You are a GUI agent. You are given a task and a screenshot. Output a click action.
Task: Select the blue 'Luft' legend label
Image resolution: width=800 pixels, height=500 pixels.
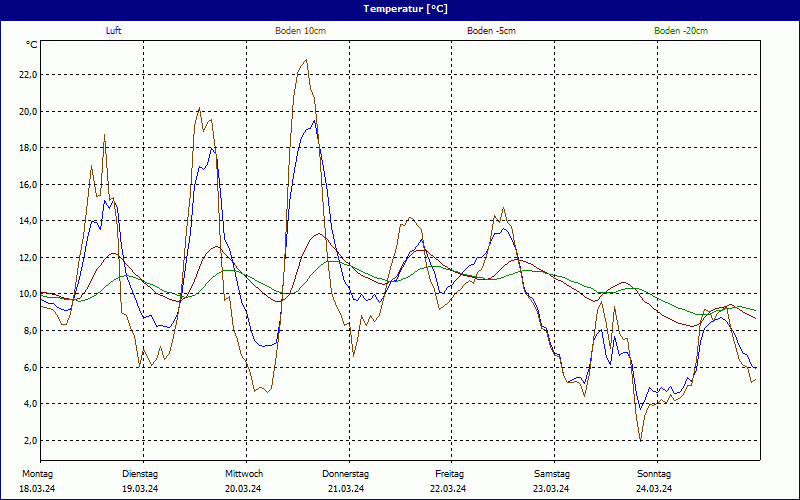pyautogui.click(x=113, y=31)
